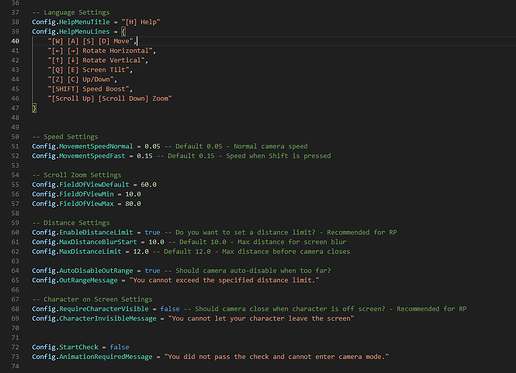Click the 0.05 value on line 51
Viewport: 516px width, 373px height.
152,146
